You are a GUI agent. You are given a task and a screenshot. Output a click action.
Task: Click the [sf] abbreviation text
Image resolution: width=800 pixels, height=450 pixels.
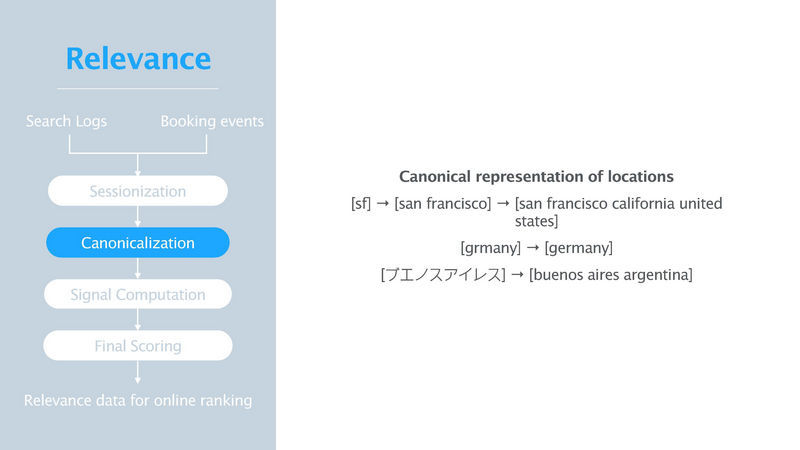[x=360, y=204]
